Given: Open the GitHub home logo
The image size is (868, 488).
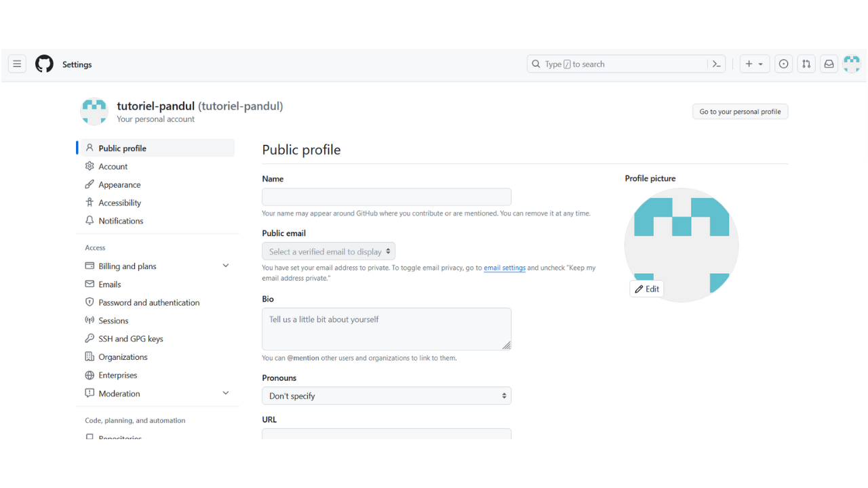Looking at the screenshot, I should (44, 64).
